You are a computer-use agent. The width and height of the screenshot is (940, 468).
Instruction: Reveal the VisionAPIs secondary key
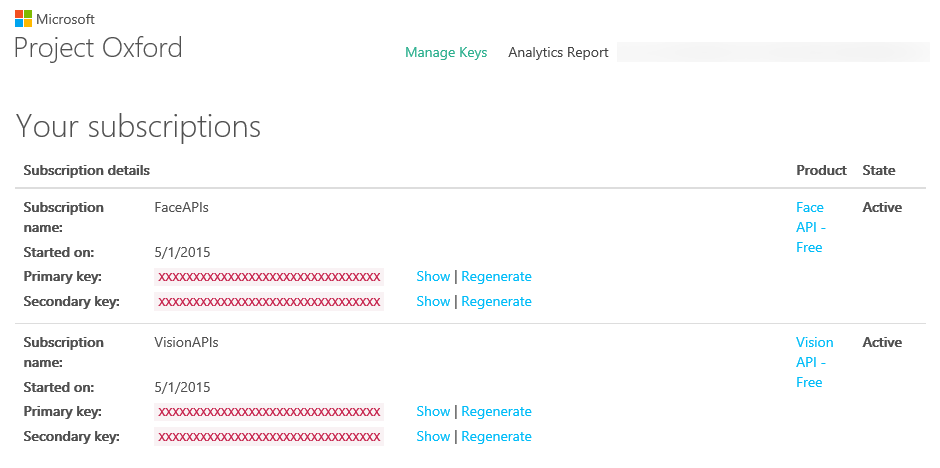[433, 436]
